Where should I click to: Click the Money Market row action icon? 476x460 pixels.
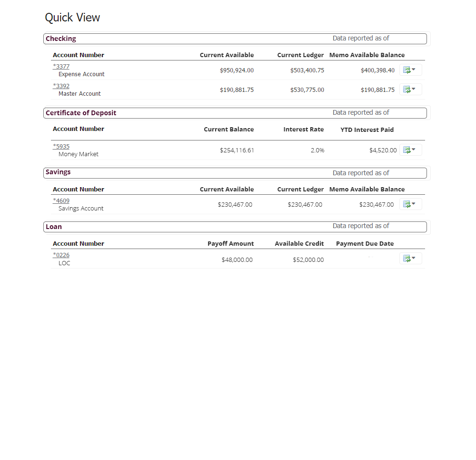[410, 150]
